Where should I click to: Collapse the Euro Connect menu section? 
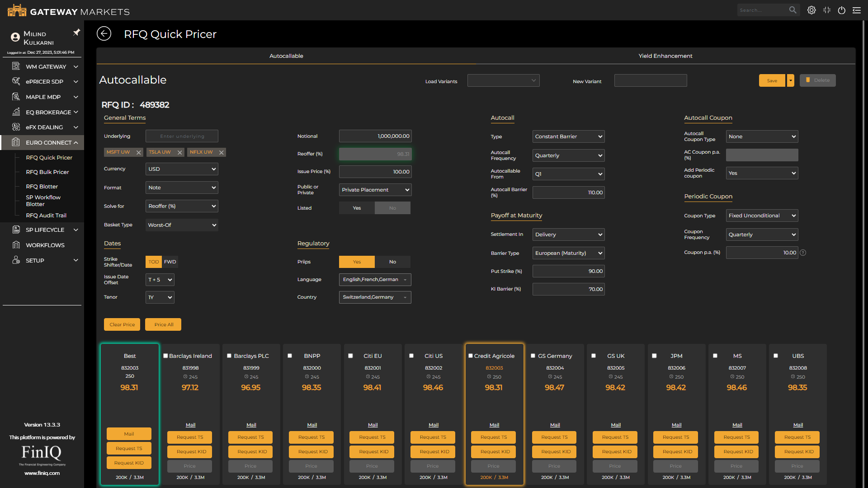[76, 142]
